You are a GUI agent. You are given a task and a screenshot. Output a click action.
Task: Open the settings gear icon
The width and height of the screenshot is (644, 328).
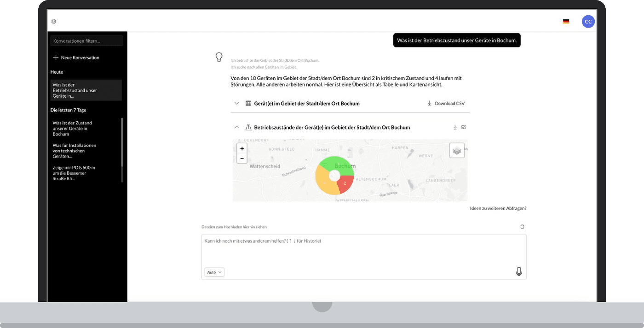pyautogui.click(x=54, y=22)
